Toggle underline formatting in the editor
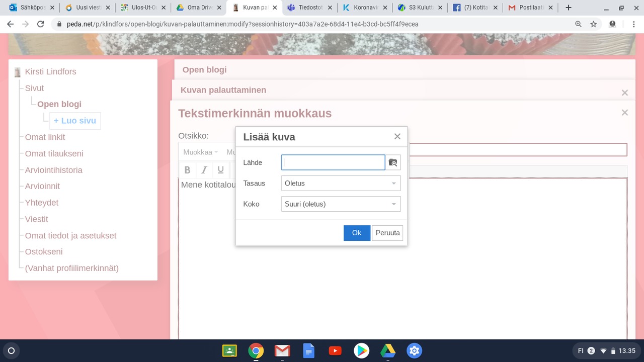The width and height of the screenshot is (644, 362). pyautogui.click(x=220, y=169)
